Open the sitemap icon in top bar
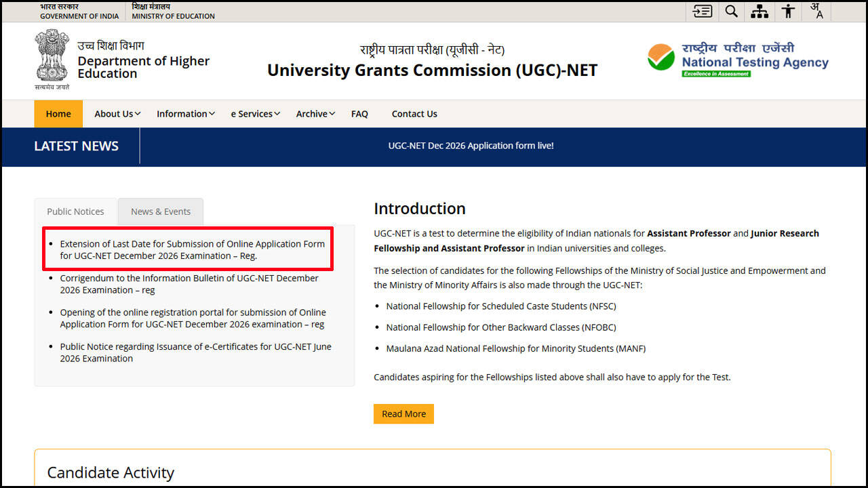 click(x=759, y=11)
